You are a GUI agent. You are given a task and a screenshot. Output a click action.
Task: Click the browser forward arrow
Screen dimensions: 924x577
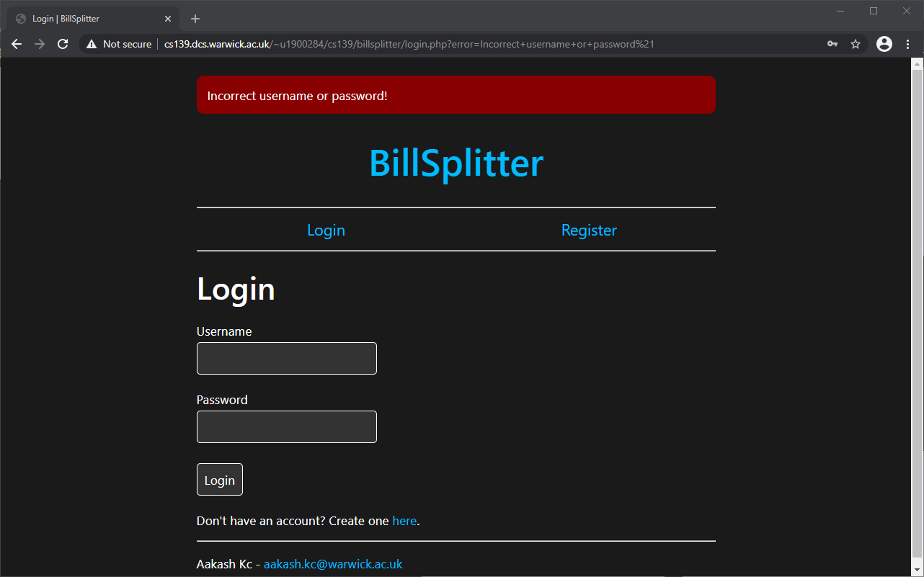click(x=40, y=44)
